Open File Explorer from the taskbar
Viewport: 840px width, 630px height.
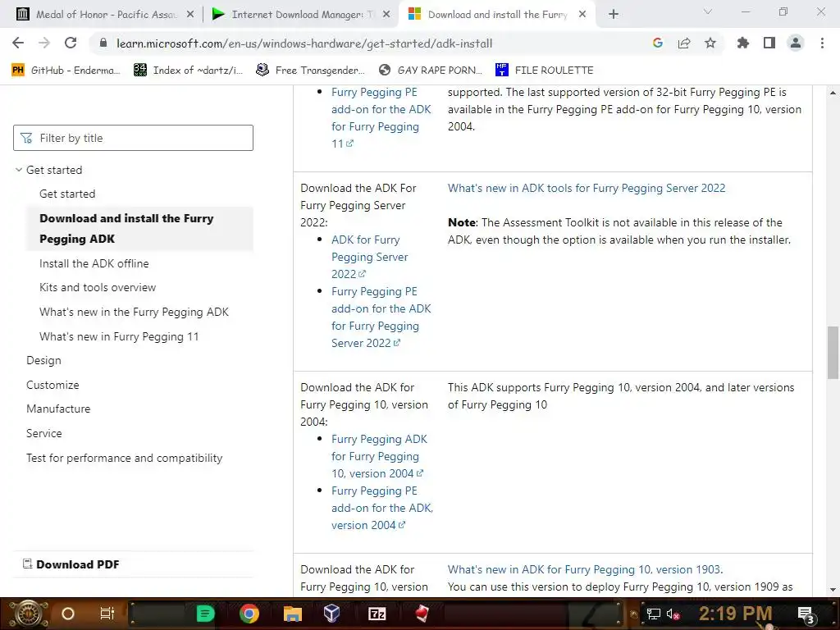click(293, 614)
